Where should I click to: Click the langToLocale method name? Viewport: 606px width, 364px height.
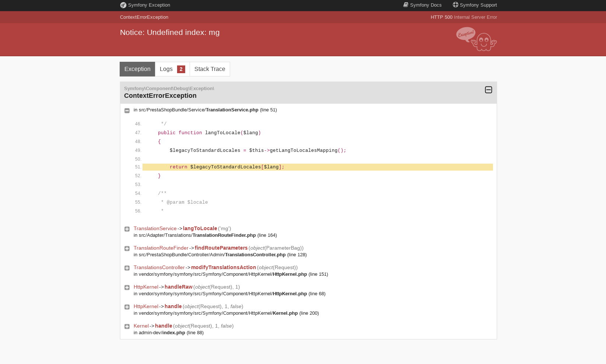[200, 228]
